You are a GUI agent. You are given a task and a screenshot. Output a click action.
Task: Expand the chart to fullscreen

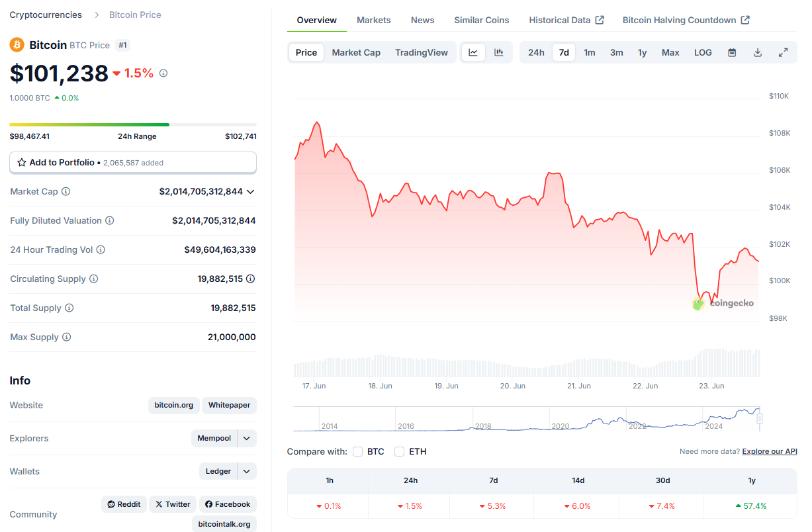(784, 52)
